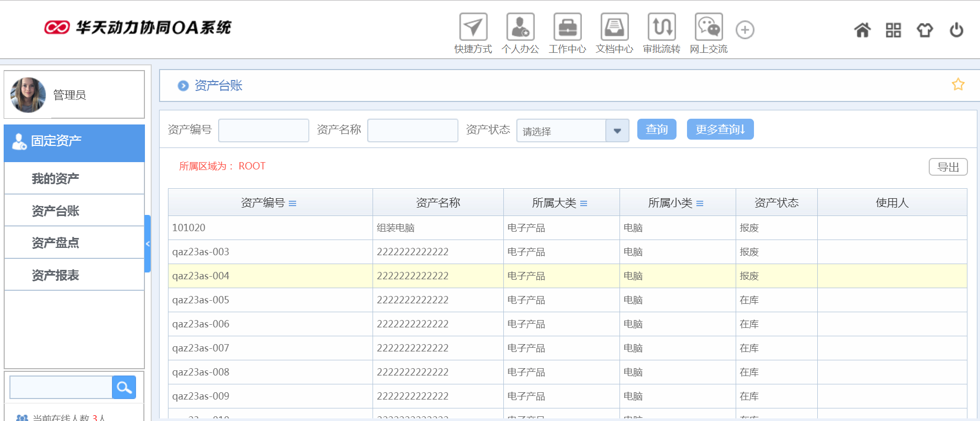Expand the 更多查询 advanced search options
Viewport: 980px width, 421px height.
(x=720, y=129)
